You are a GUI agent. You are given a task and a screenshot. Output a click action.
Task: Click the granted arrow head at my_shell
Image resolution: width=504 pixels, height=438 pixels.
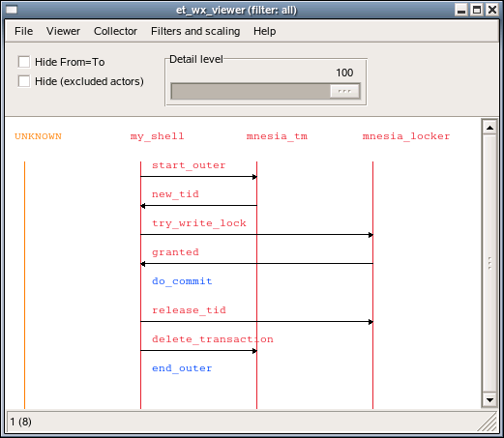[143, 264]
